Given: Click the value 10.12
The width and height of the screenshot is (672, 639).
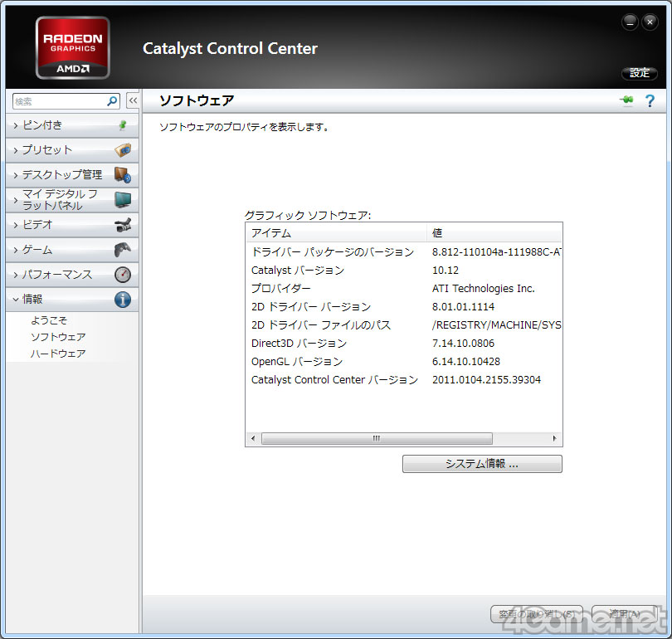Looking at the screenshot, I should pos(446,271).
